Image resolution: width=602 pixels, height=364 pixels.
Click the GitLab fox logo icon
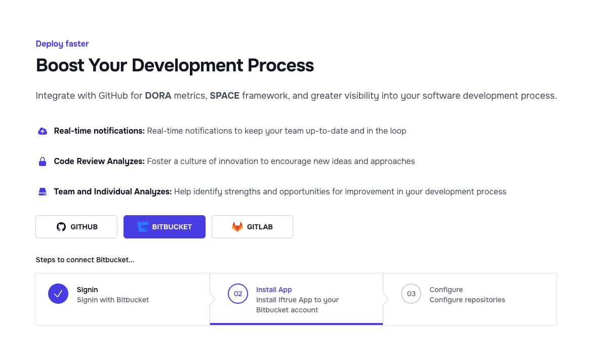[237, 227]
